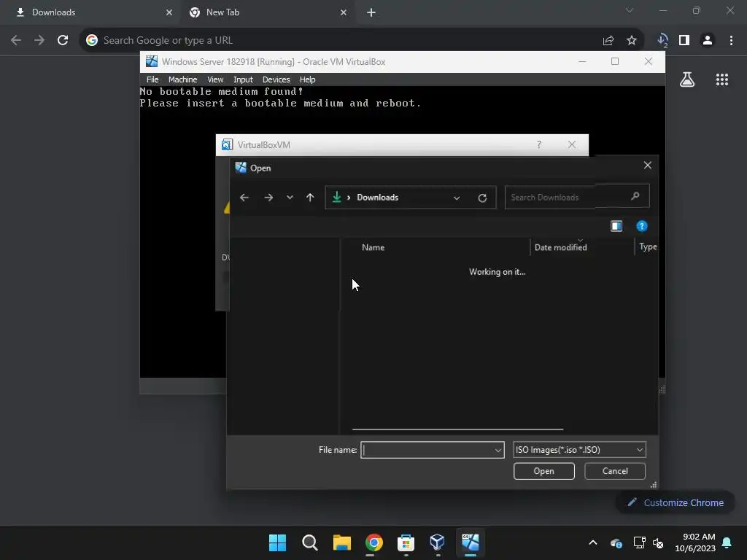This screenshot has width=747, height=560.
Task: Open recent locations chevron in Open dialog
Action: tap(290, 198)
